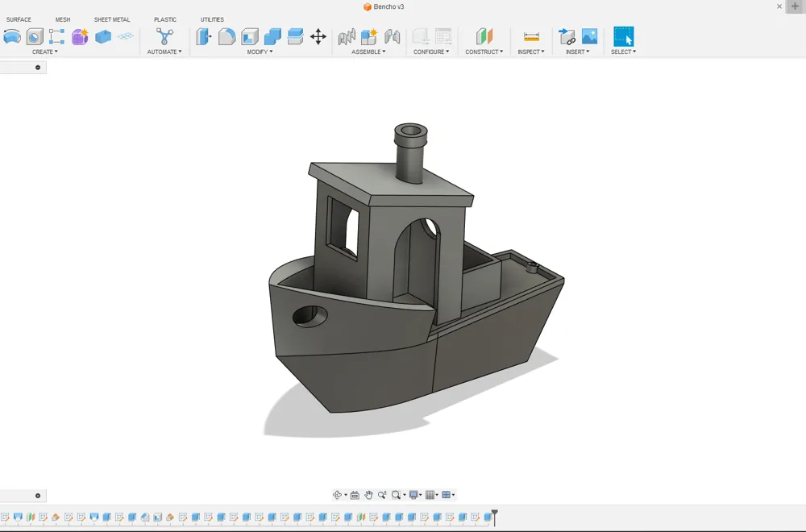Click the Look At navigation icon
This screenshot has height=532, width=806.
coord(355,494)
